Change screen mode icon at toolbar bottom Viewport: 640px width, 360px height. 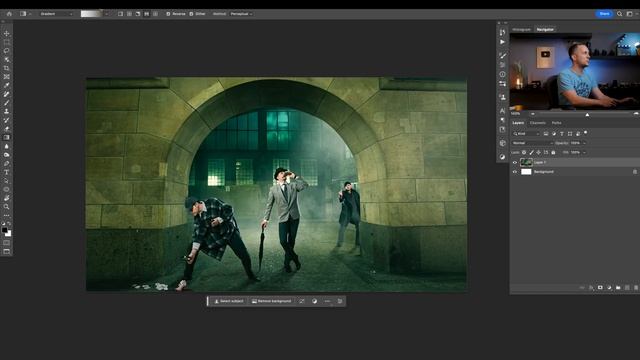pyautogui.click(x=7, y=251)
